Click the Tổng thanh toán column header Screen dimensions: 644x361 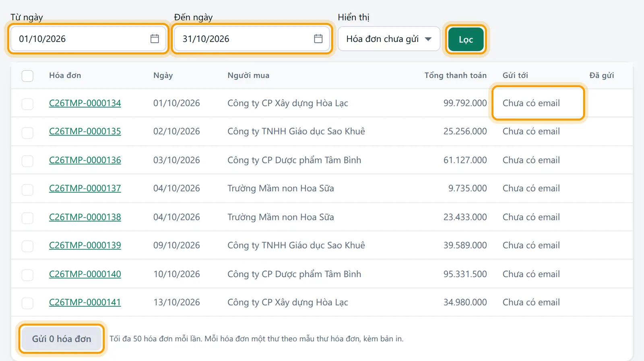tap(456, 75)
